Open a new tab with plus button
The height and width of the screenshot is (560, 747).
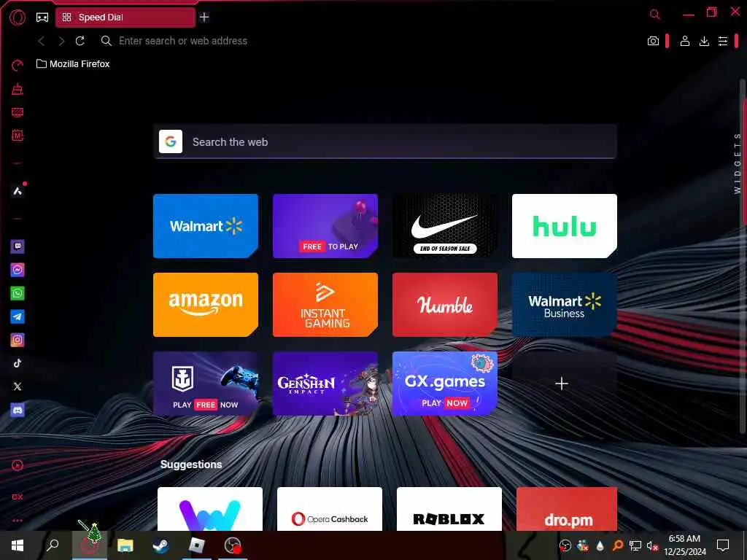click(x=204, y=17)
